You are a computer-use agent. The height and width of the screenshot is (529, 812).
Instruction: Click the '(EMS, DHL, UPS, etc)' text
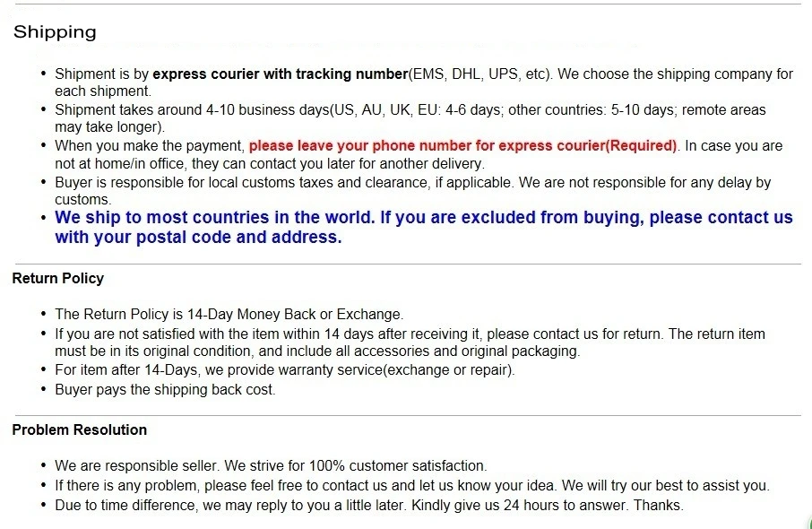point(480,74)
